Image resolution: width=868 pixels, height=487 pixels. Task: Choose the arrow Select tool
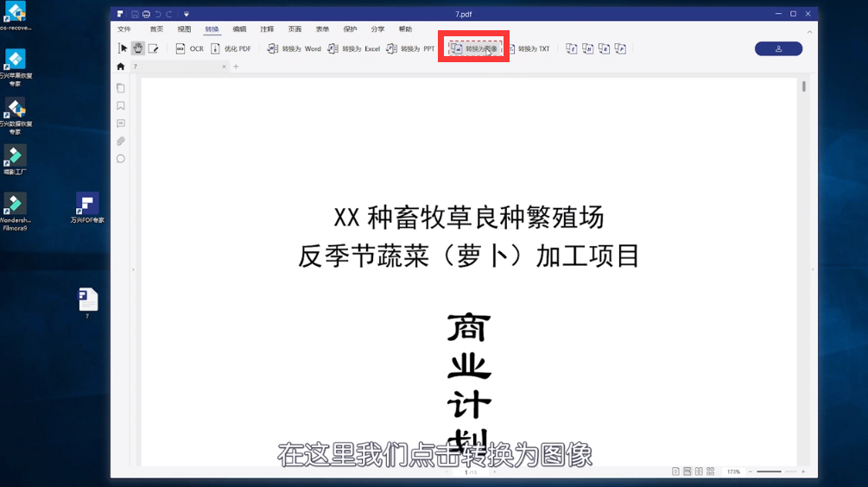click(x=123, y=48)
